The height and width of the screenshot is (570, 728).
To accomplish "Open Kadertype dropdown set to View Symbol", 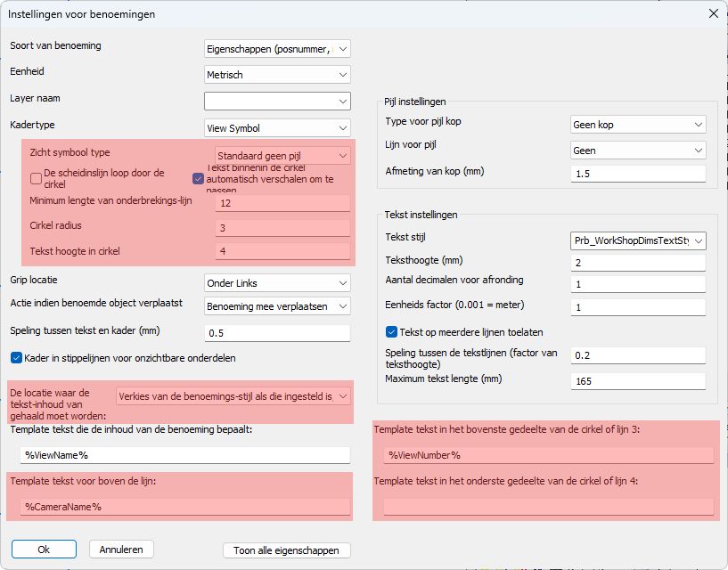I will 277,127.
